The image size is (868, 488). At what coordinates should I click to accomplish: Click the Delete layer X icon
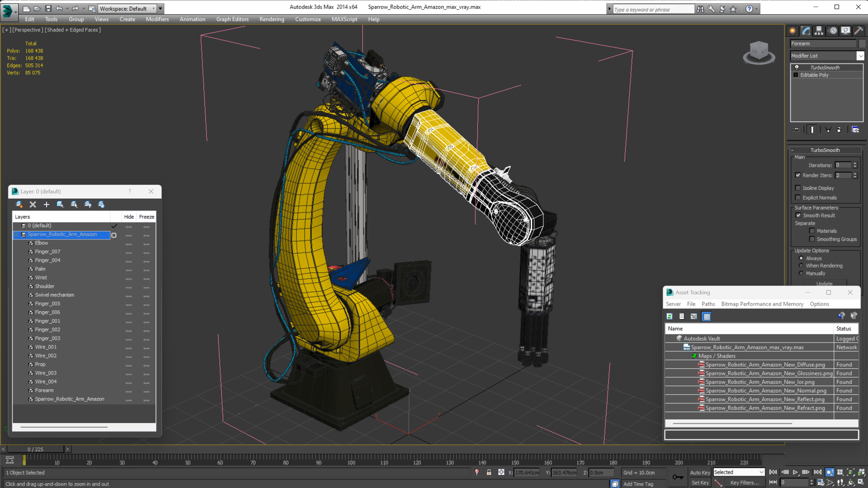pos(33,204)
